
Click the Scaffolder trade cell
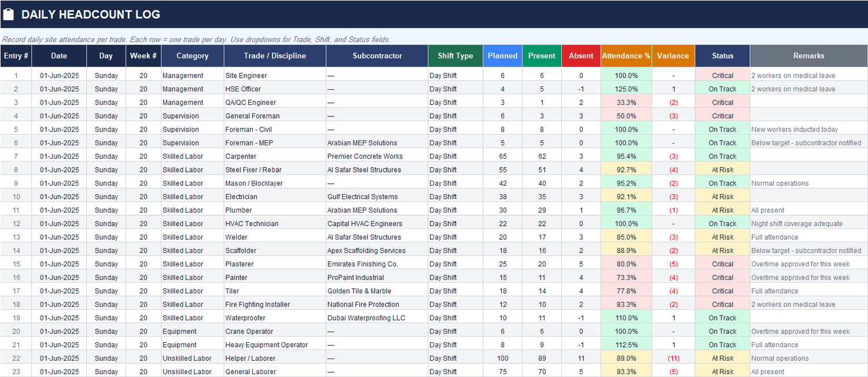[275, 251]
